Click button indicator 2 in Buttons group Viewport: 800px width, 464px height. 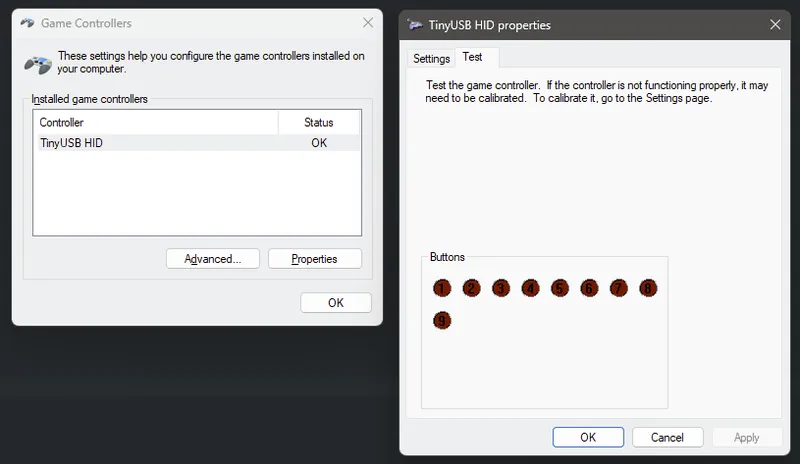(471, 288)
